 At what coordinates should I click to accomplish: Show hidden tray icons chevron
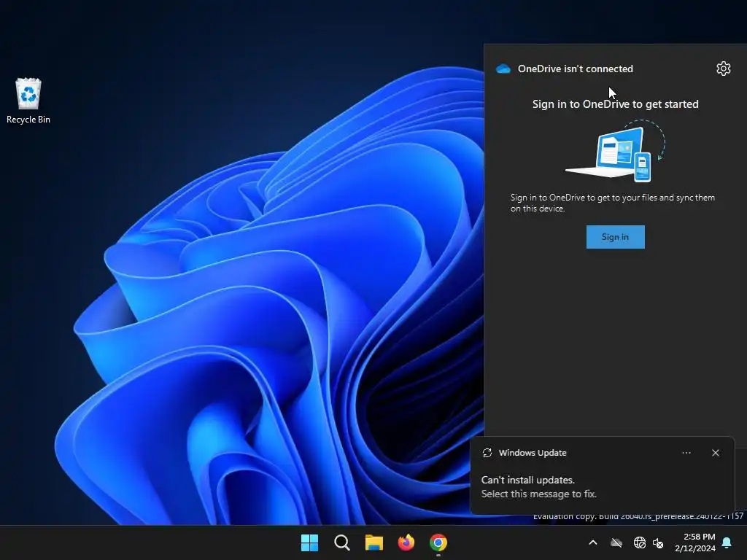click(592, 542)
